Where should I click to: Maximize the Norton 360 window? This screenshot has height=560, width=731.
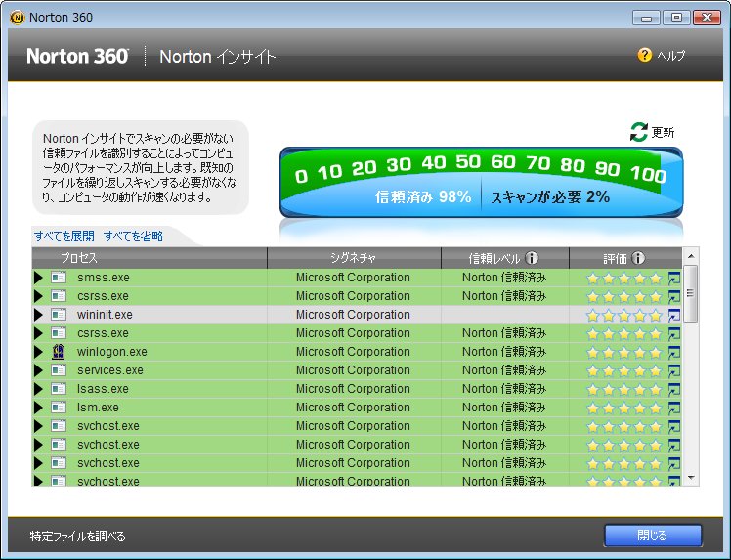pyautogui.click(x=676, y=18)
